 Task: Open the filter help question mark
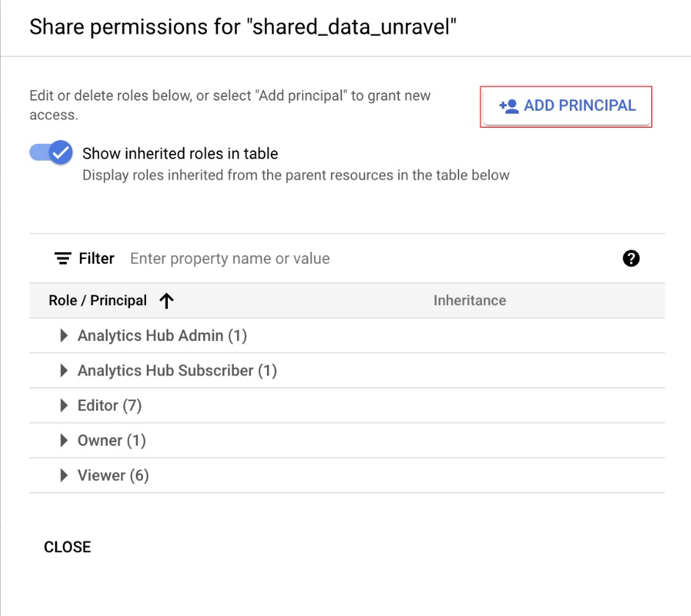(x=631, y=258)
